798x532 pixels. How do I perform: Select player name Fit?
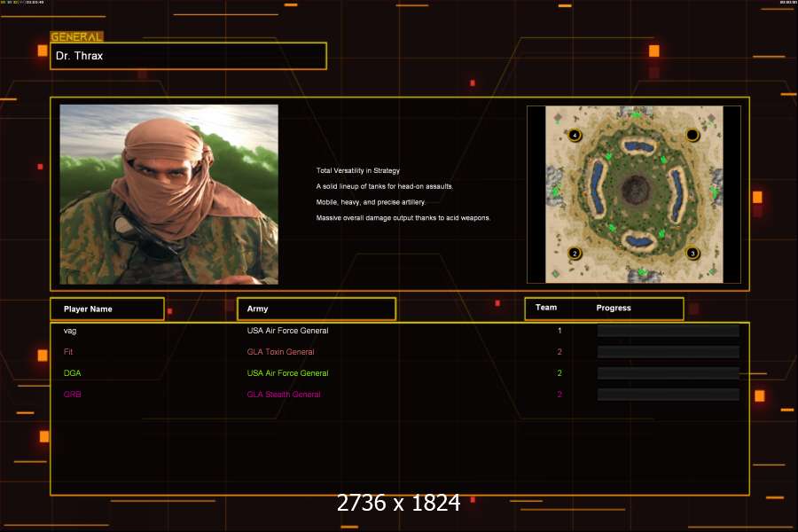point(68,352)
